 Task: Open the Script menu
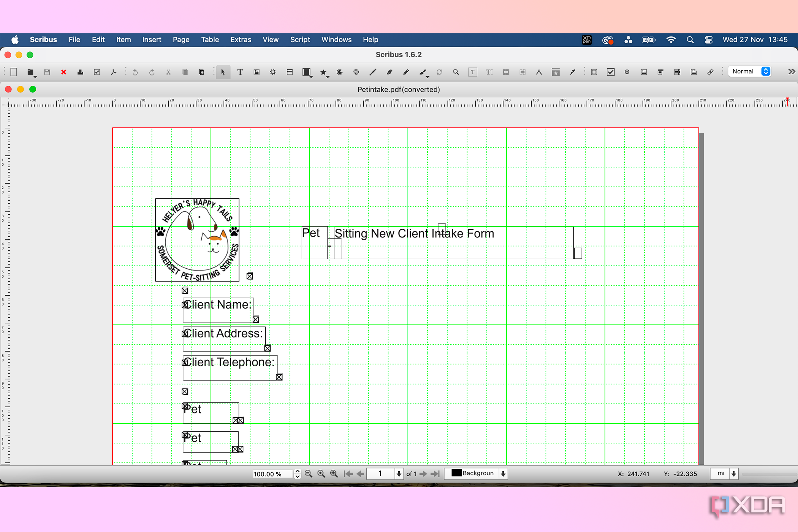click(x=300, y=40)
